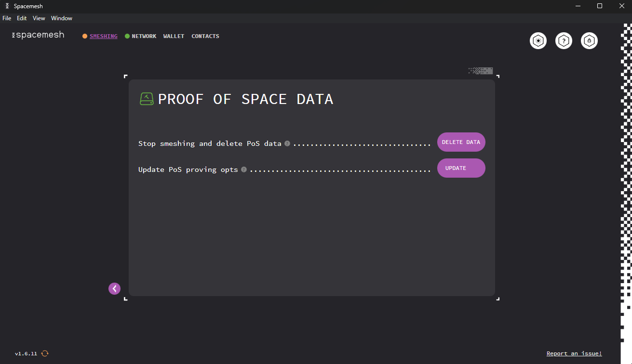Open the help question mark icon

(x=564, y=41)
